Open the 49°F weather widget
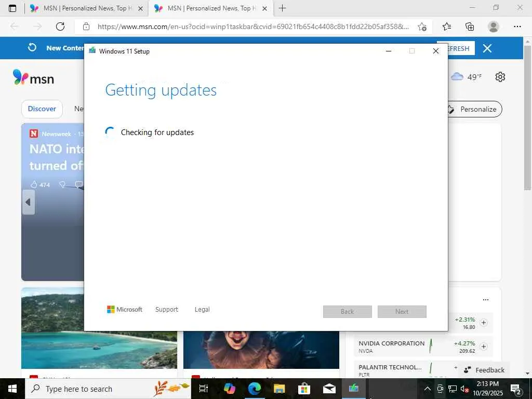 (x=466, y=77)
